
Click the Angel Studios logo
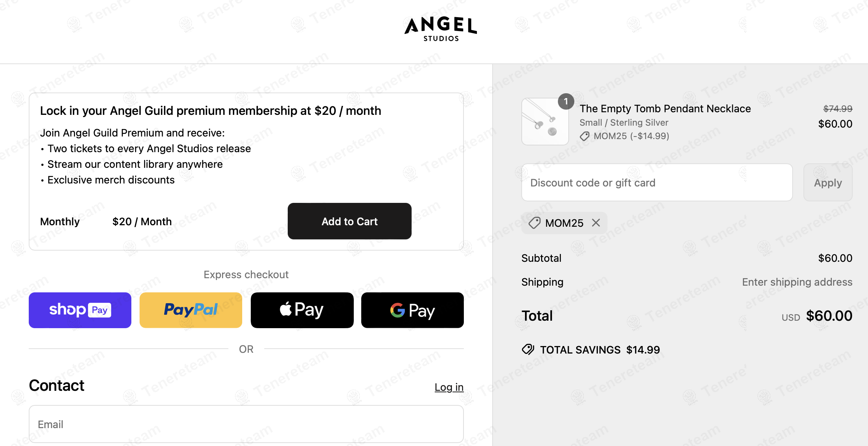[x=441, y=29]
